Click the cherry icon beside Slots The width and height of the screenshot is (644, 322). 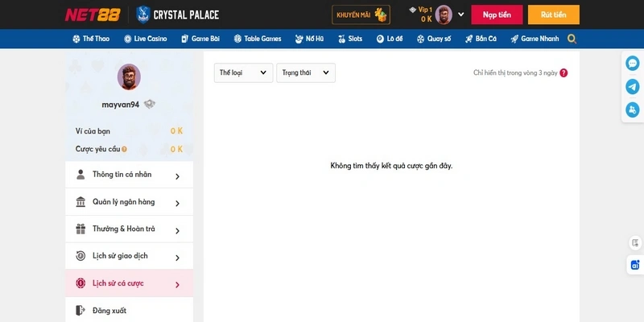[341, 39]
